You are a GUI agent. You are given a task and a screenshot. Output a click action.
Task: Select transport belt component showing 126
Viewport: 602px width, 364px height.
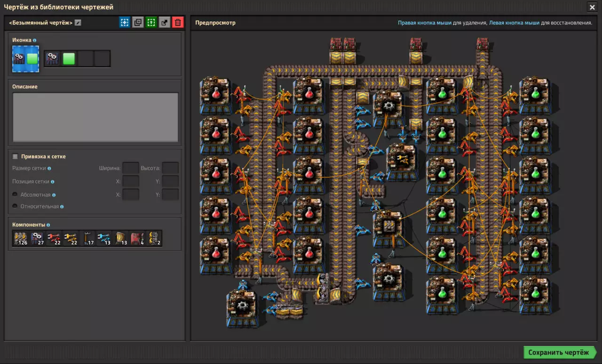(x=21, y=238)
